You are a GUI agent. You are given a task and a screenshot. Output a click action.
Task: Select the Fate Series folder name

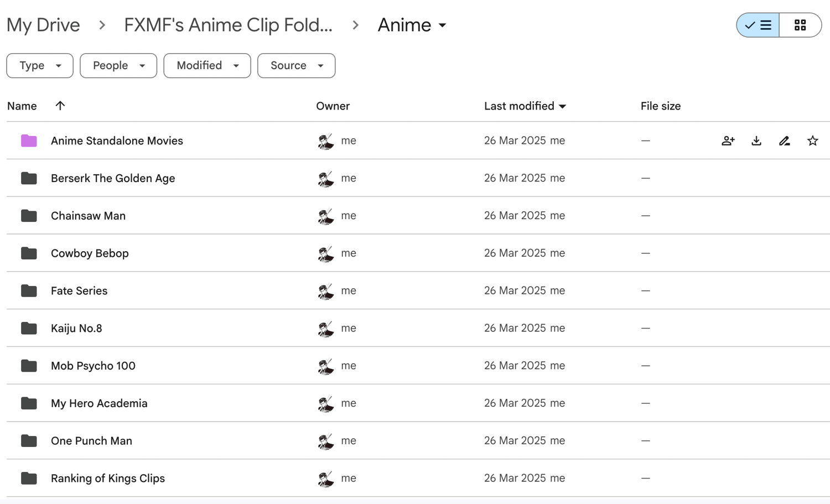[x=79, y=290]
